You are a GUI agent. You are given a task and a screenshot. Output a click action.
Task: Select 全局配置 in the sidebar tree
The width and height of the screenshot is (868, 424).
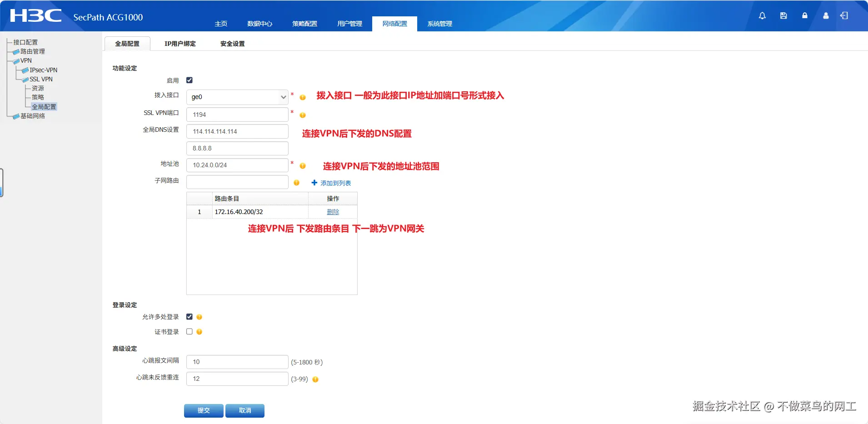[x=44, y=107]
